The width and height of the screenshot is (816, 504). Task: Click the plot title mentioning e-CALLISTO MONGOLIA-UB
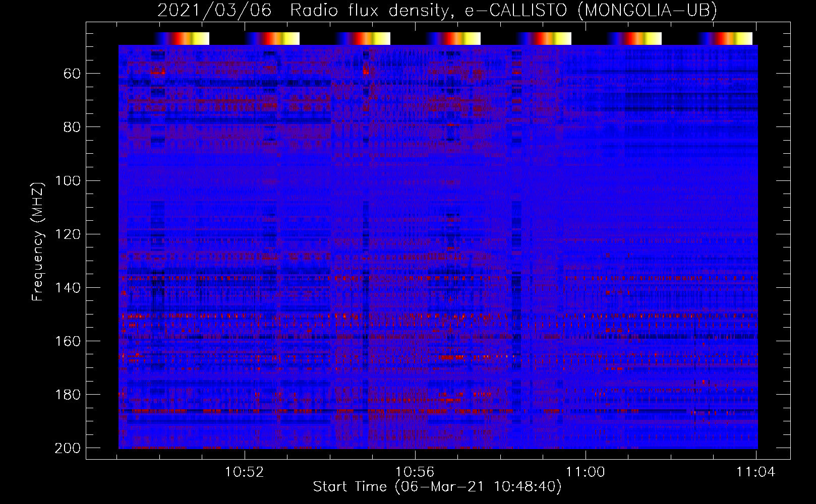pyautogui.click(x=437, y=10)
